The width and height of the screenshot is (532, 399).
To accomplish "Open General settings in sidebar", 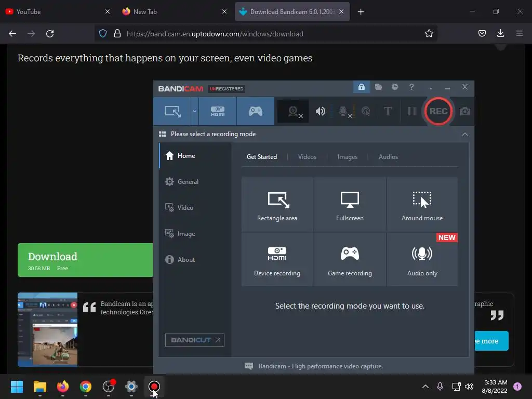I will (x=195, y=182).
